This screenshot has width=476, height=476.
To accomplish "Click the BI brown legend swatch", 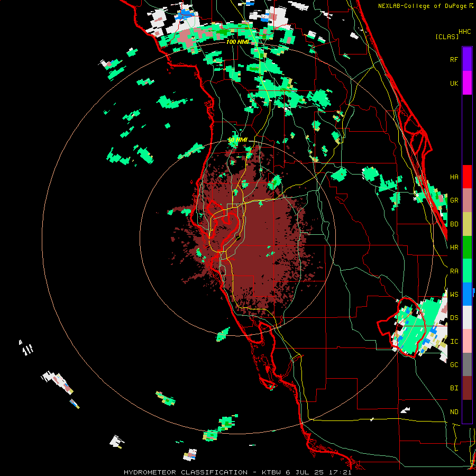I will [x=467, y=388].
